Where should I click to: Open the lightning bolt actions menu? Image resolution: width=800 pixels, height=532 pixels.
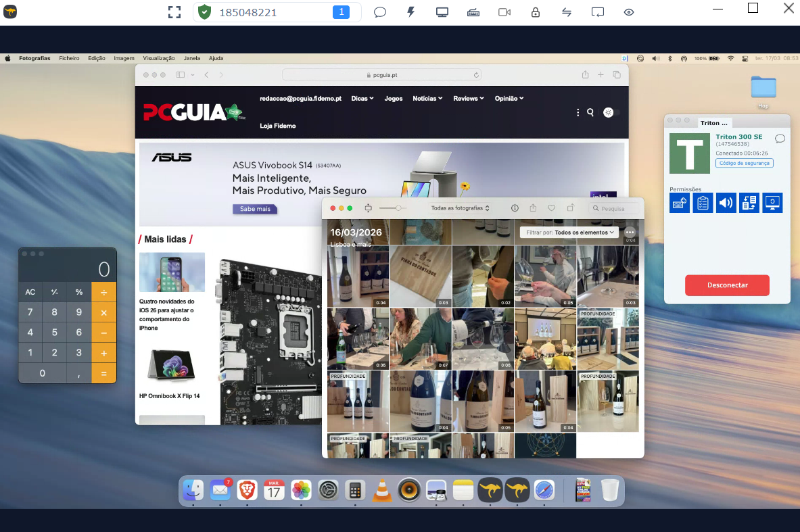point(410,11)
